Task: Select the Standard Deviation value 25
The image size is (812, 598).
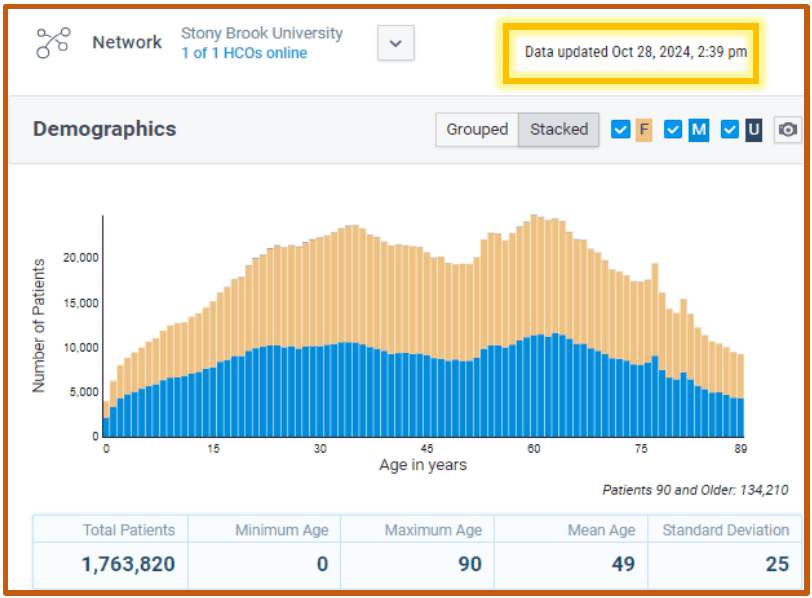Action: [x=777, y=564]
